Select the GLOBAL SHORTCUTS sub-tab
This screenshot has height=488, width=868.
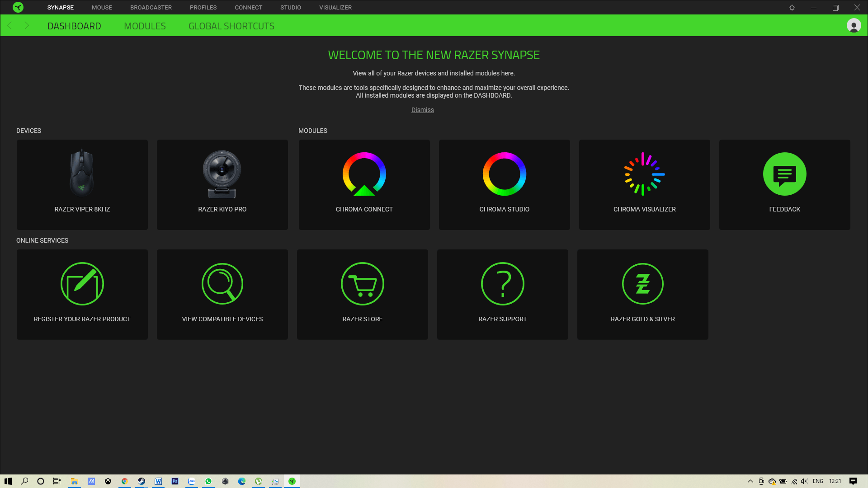[x=231, y=26]
